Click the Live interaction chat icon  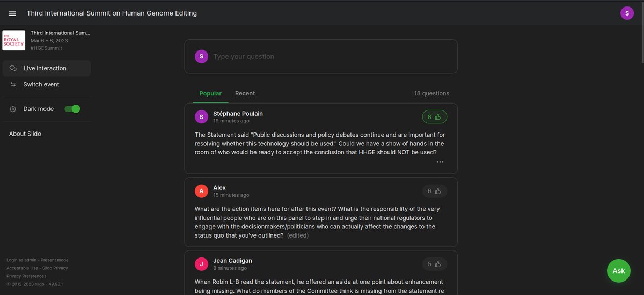point(13,68)
